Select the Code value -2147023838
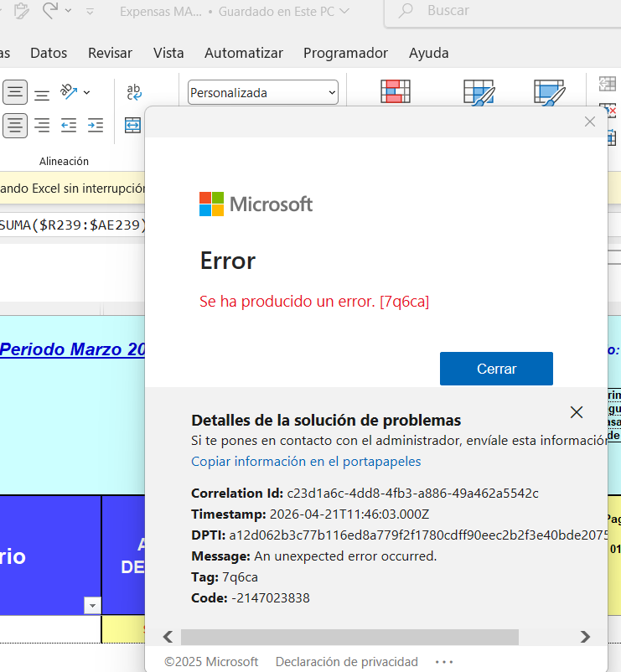The image size is (621, 672). [x=271, y=598]
